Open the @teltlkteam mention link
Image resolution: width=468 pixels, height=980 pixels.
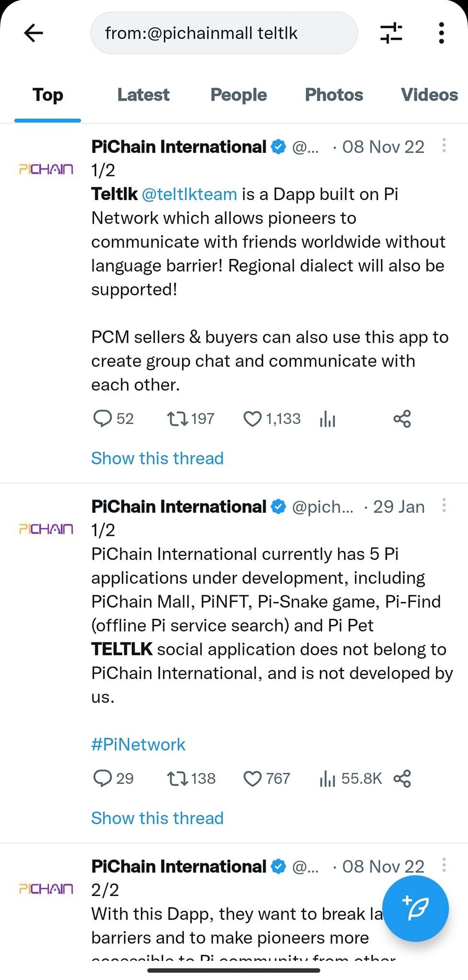tap(189, 194)
